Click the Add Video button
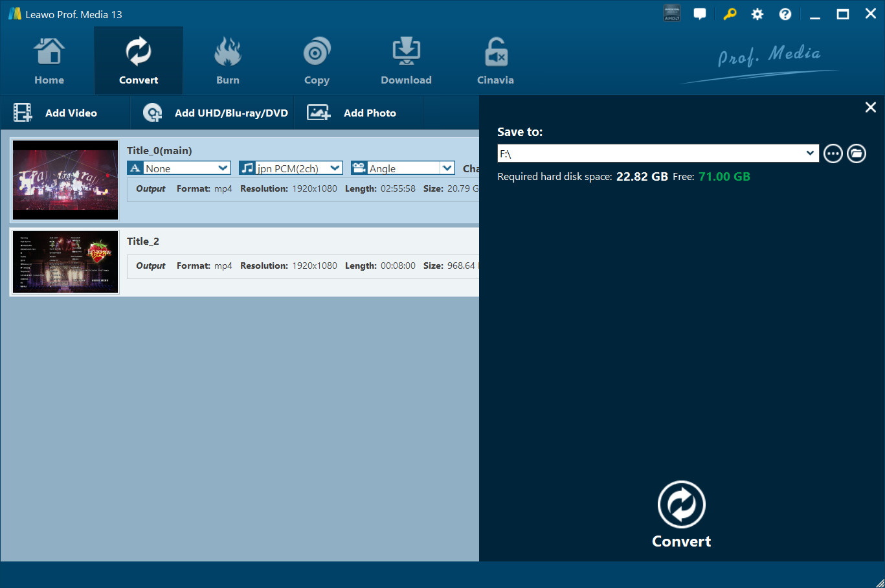The width and height of the screenshot is (885, 588). (x=56, y=113)
